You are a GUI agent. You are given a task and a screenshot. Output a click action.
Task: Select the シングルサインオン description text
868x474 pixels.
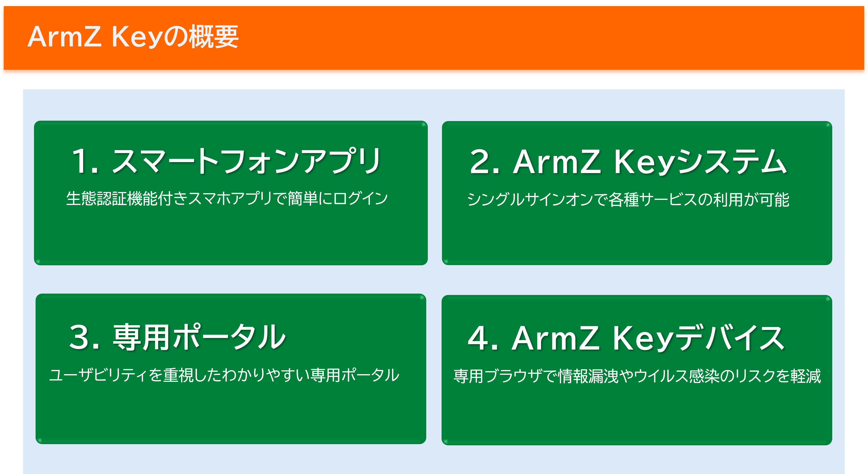click(x=628, y=199)
